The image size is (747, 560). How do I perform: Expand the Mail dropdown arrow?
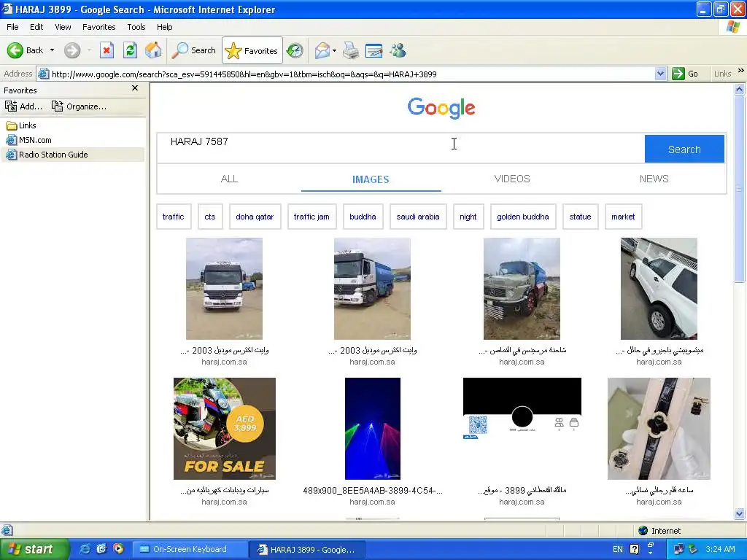coord(334,50)
